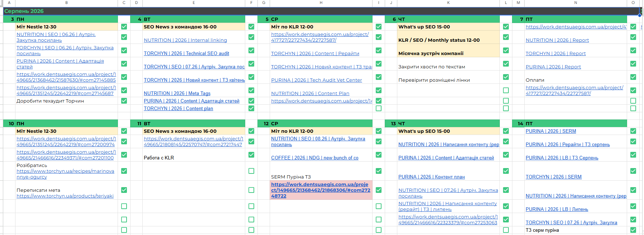
Task: Follow "PURINA | 2026 | LB | Липень" link
Action: (557, 209)
